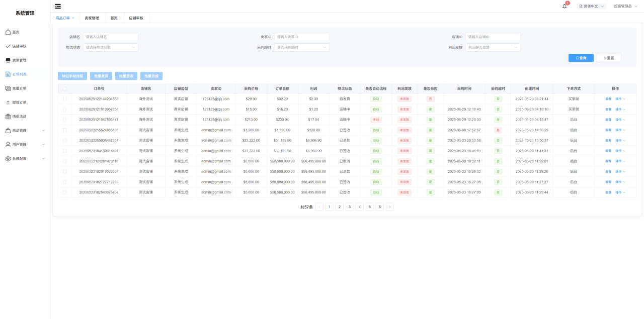
Task: Open notifications via the bell icon
Action: 565,6
